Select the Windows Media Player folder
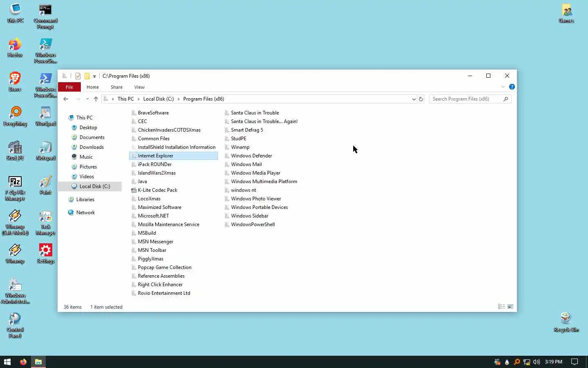The width and height of the screenshot is (588, 368). [x=256, y=173]
